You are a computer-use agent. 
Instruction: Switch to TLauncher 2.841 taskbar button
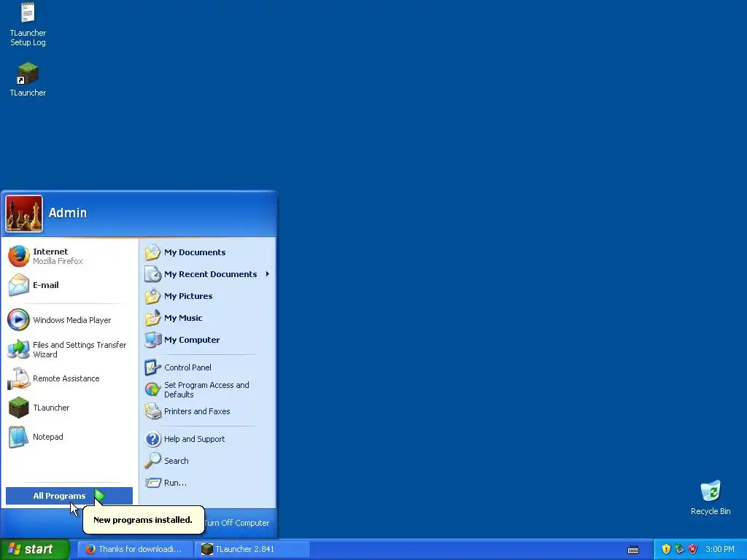252,549
